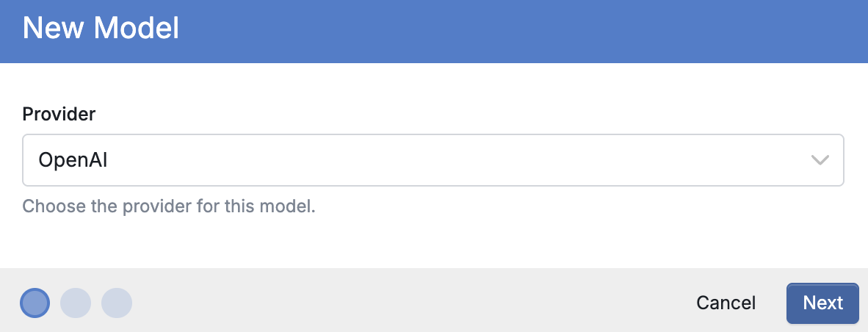The height and width of the screenshot is (332, 868).
Task: Dismiss the wizard using Cancel
Action: coord(726,303)
